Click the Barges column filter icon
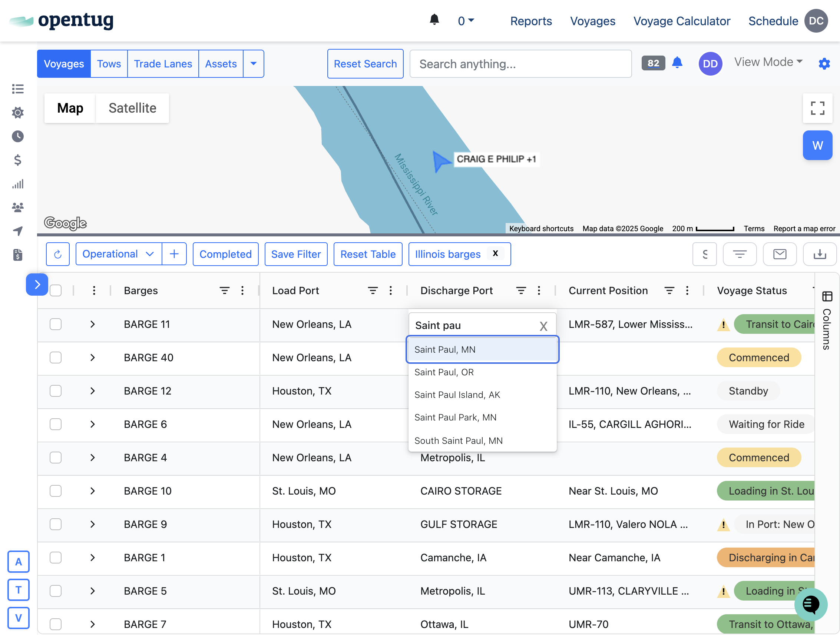The height and width of the screenshot is (635, 840). coord(224,291)
